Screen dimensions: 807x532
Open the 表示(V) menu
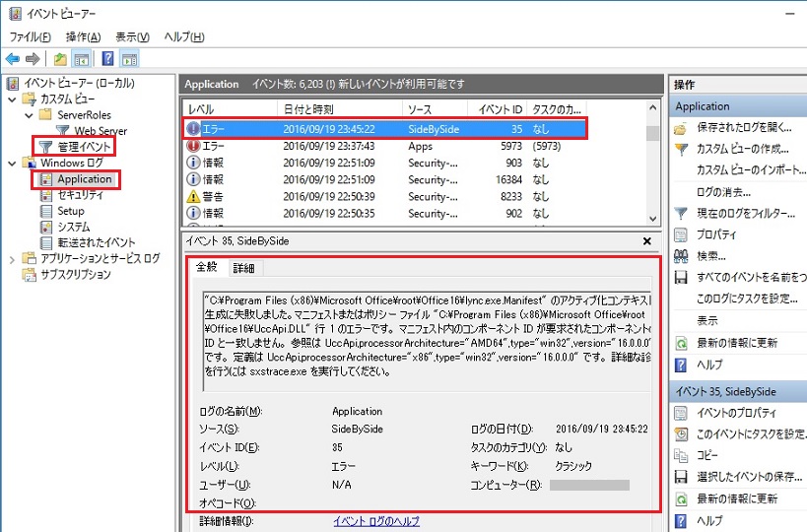pos(132,37)
